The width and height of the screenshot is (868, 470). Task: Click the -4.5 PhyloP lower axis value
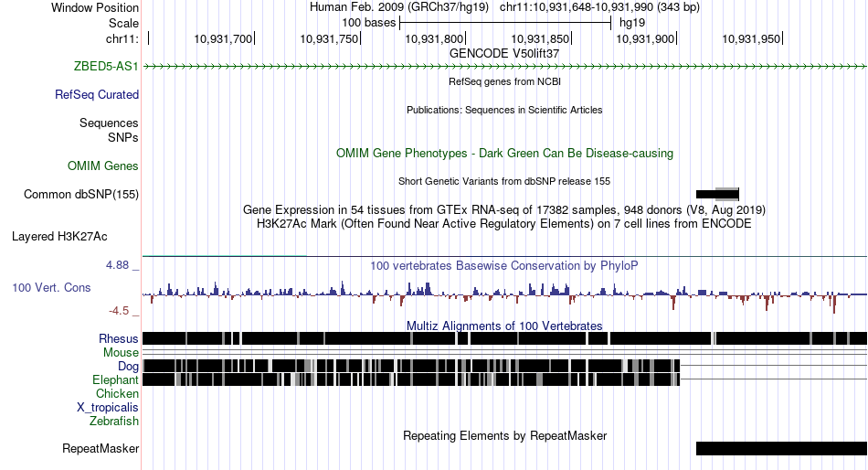tap(119, 311)
